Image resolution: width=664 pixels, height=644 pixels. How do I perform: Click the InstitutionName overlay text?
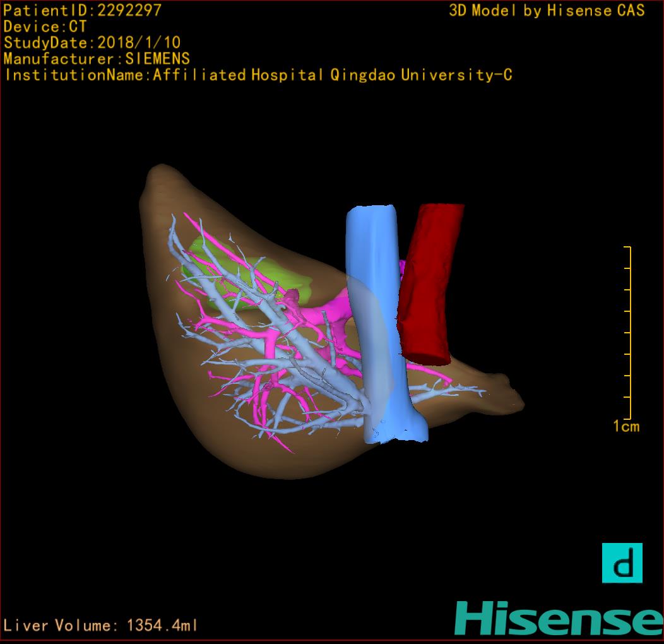[x=258, y=75]
